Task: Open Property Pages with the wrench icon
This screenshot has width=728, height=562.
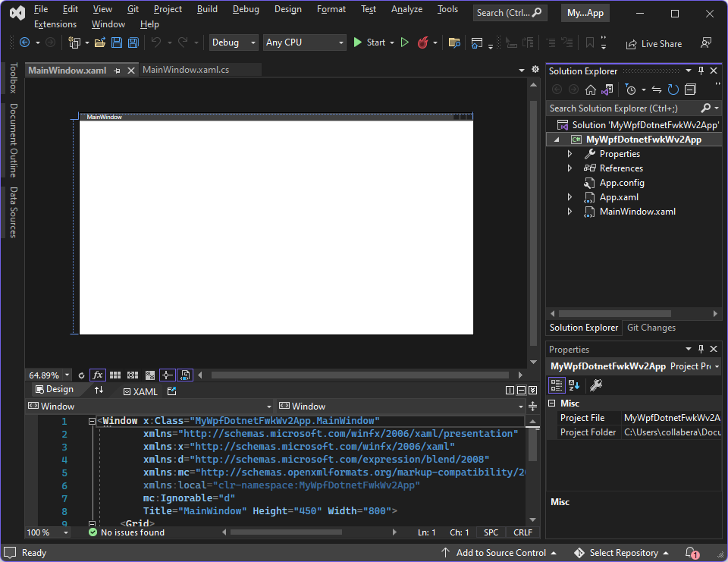Action: click(x=597, y=385)
